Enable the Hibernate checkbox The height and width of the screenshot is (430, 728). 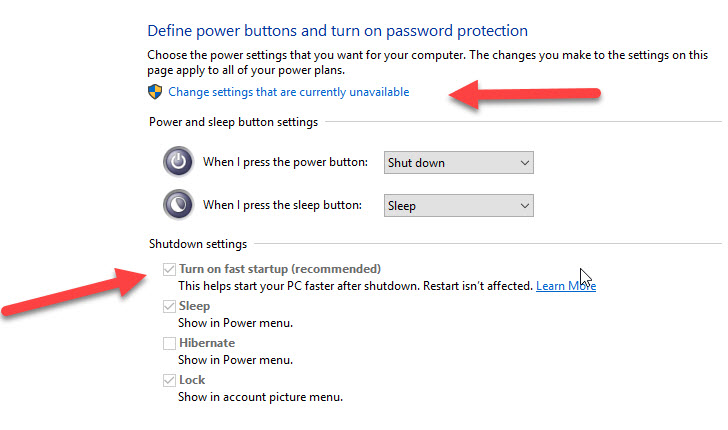(169, 343)
